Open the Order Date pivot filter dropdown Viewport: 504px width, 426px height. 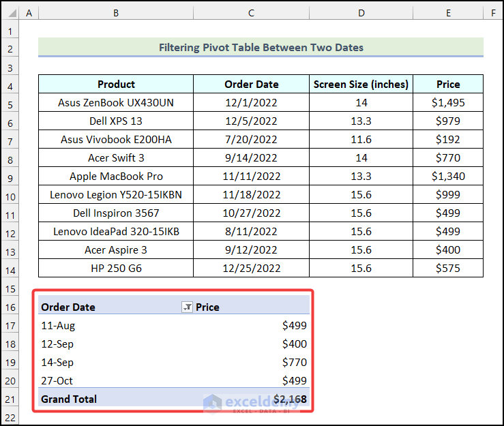coord(187,307)
